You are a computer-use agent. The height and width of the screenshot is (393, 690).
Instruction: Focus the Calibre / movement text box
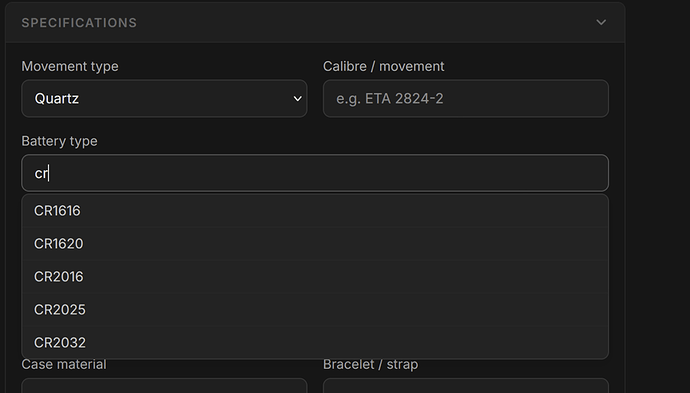[x=466, y=99]
